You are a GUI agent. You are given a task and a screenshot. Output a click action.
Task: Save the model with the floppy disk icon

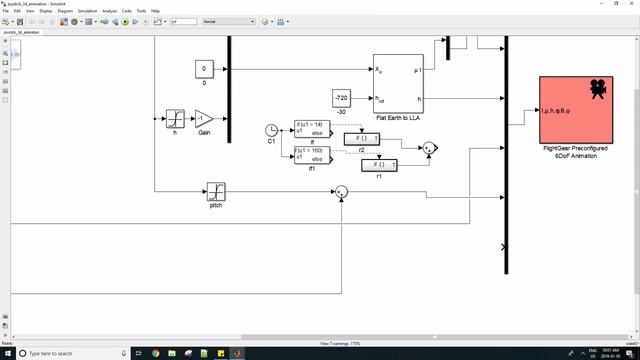pos(20,22)
